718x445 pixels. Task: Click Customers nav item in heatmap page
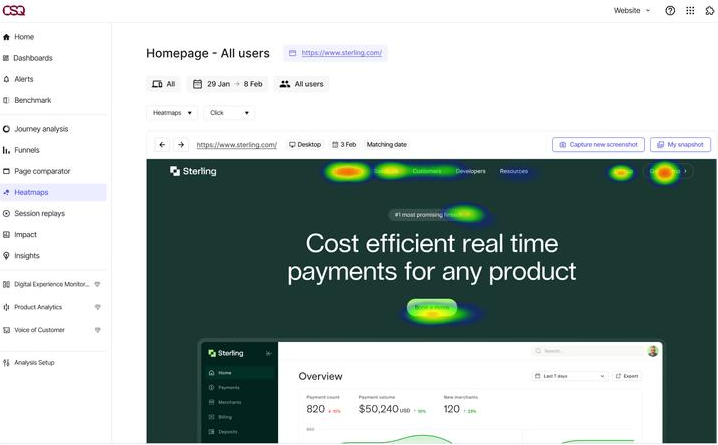427,171
